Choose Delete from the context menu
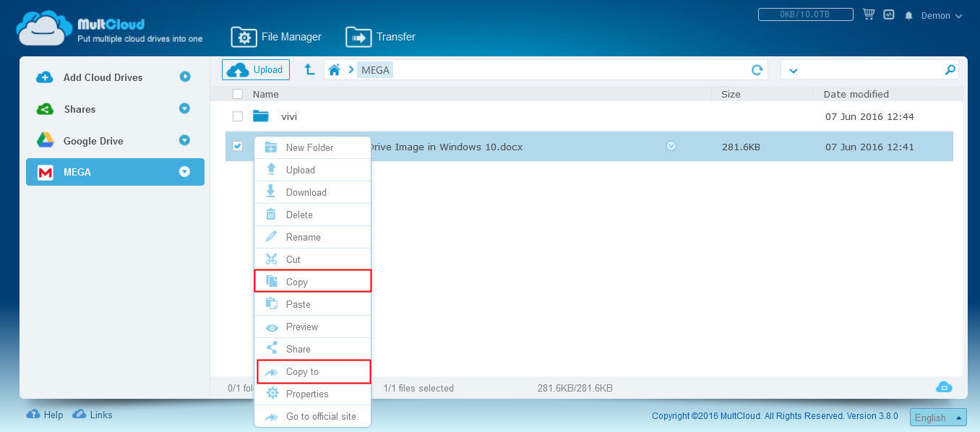Screen dimensions: 980x432 312,215
